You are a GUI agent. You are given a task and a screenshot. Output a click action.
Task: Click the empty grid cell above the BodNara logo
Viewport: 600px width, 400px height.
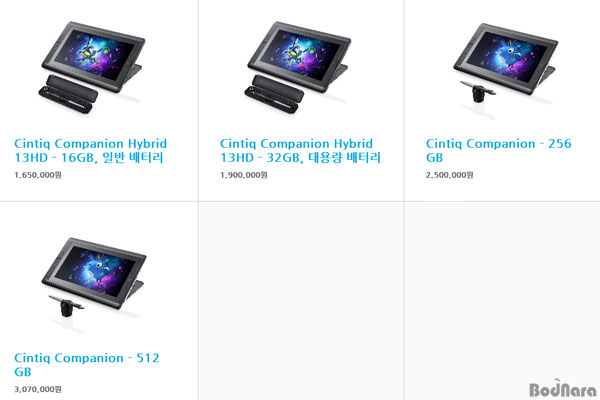[502, 290]
